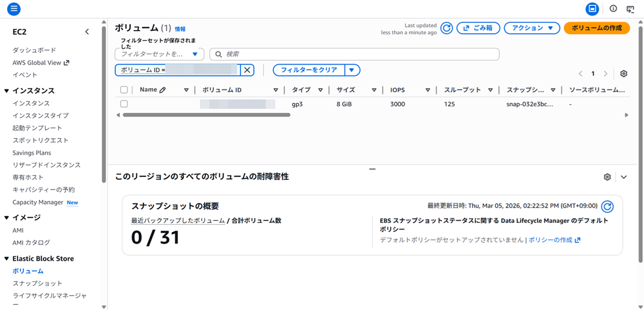
Task: Open settings gear in the resilience panel
Action: [x=607, y=177]
